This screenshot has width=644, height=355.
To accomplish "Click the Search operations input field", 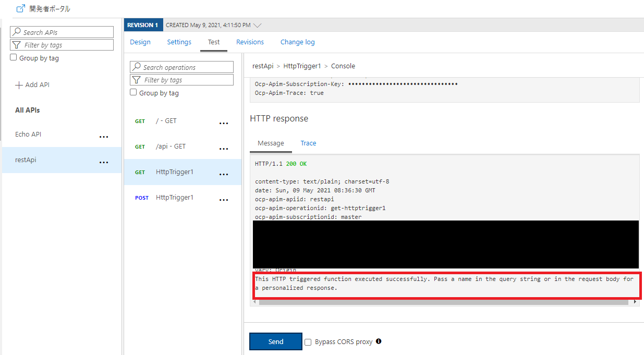I will coord(182,67).
